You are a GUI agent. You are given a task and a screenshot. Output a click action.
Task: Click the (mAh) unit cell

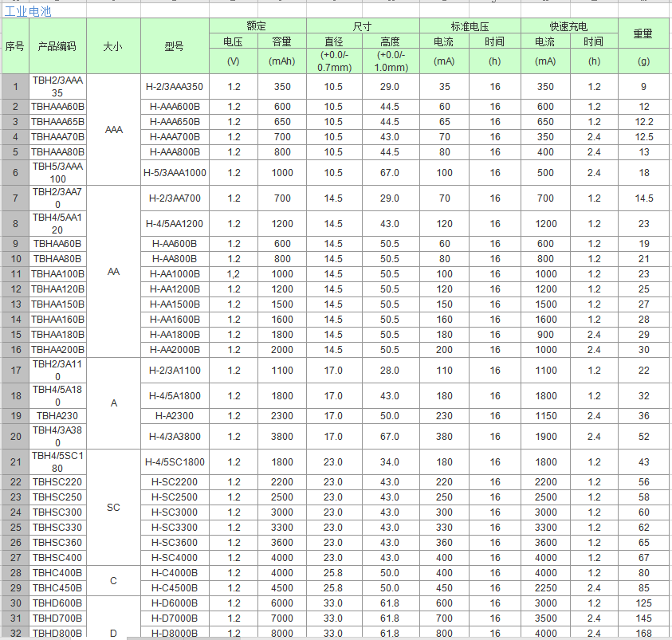point(282,61)
